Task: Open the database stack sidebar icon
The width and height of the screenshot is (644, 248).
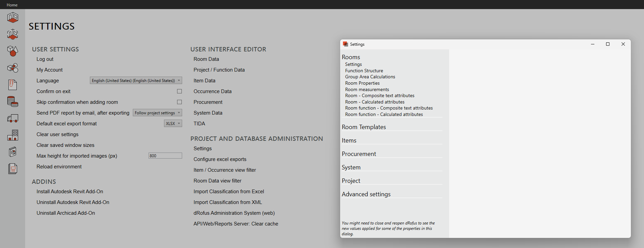Action: (x=13, y=101)
